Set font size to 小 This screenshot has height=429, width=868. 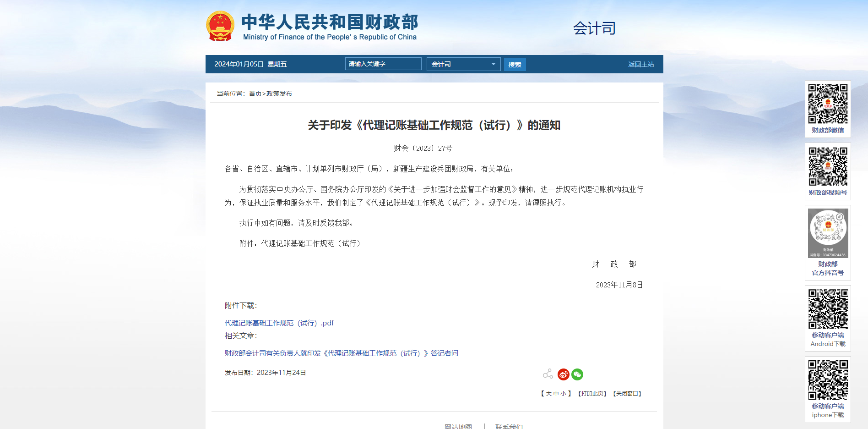tap(563, 394)
